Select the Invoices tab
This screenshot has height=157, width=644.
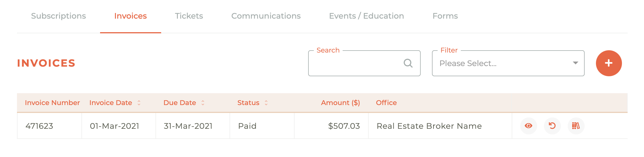tap(131, 16)
